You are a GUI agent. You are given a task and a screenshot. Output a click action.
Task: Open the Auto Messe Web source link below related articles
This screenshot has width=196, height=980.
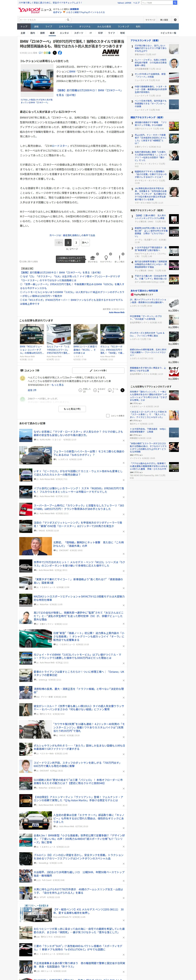tap(116, 312)
